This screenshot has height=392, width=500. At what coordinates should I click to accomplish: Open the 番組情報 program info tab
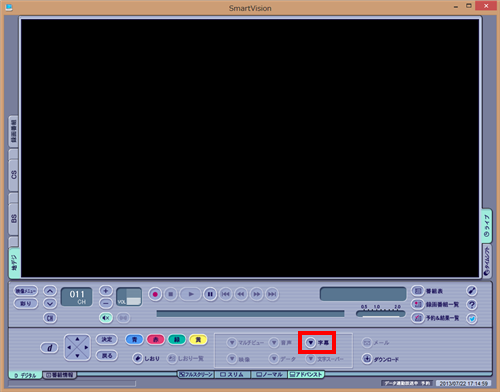click(60, 375)
